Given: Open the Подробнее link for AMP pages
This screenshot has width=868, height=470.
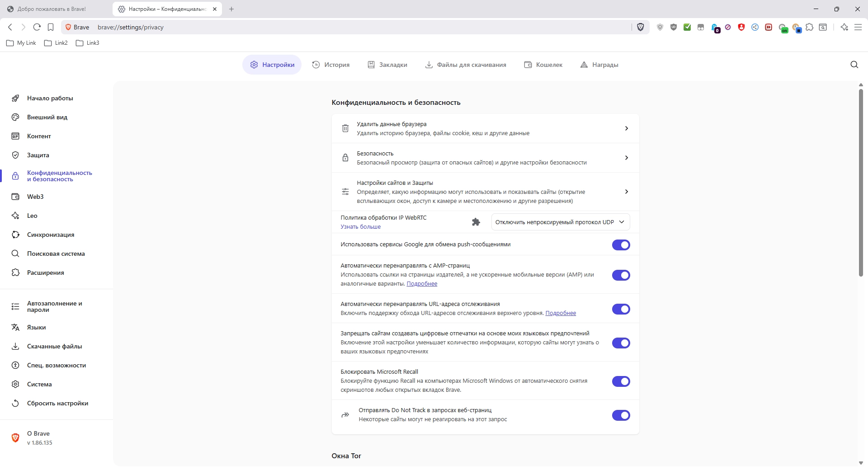Looking at the screenshot, I should pyautogui.click(x=422, y=284).
